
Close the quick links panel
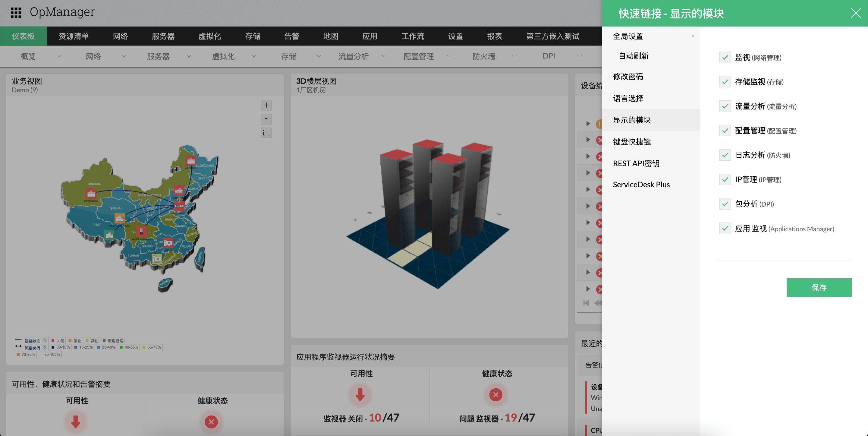point(856,13)
